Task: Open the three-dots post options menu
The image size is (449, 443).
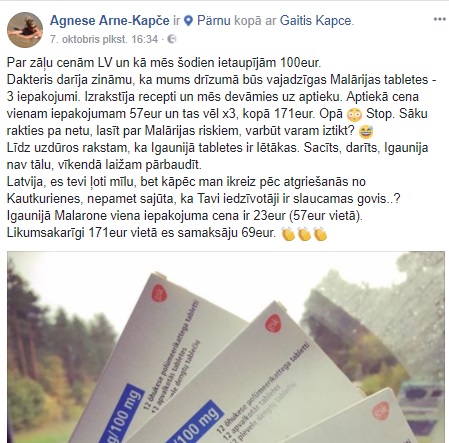Action: pyautogui.click(x=439, y=19)
